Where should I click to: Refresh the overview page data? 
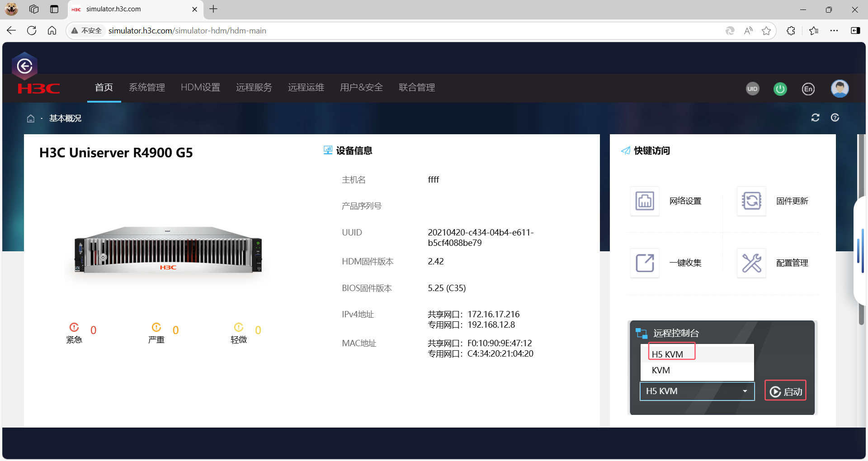tap(816, 118)
